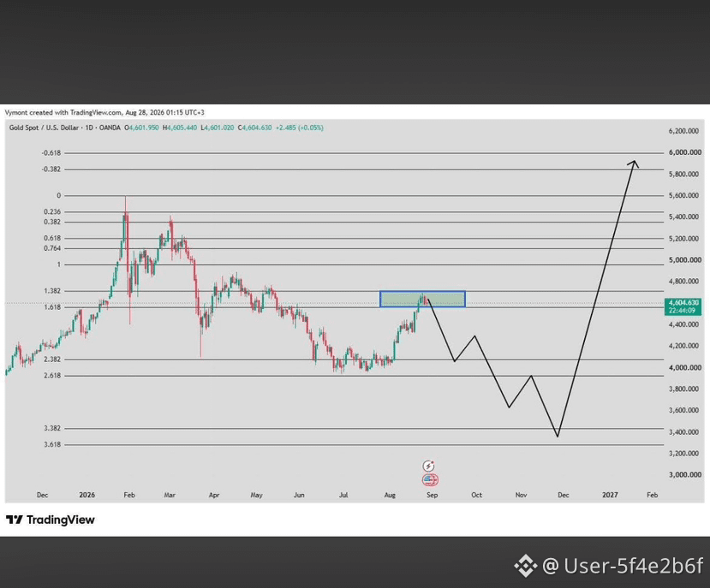Click the Fibonacci level label 1.382
The image size is (710, 588).
(x=52, y=291)
